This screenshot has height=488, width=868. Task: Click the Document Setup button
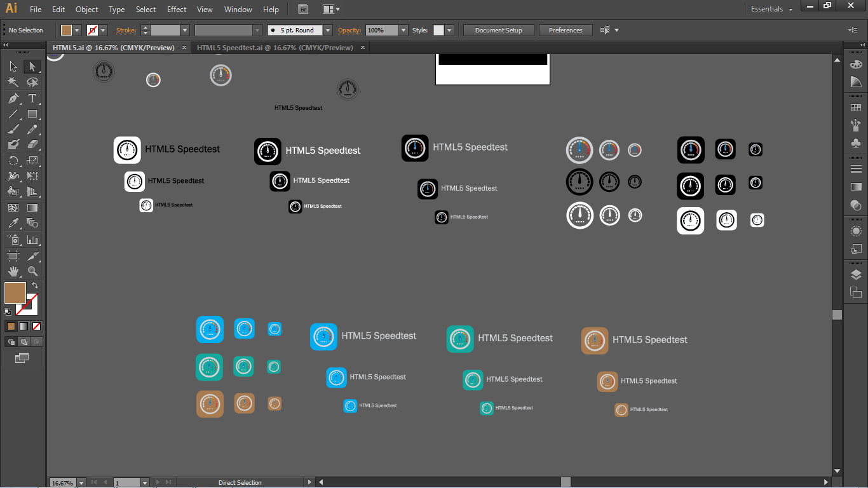(x=498, y=30)
